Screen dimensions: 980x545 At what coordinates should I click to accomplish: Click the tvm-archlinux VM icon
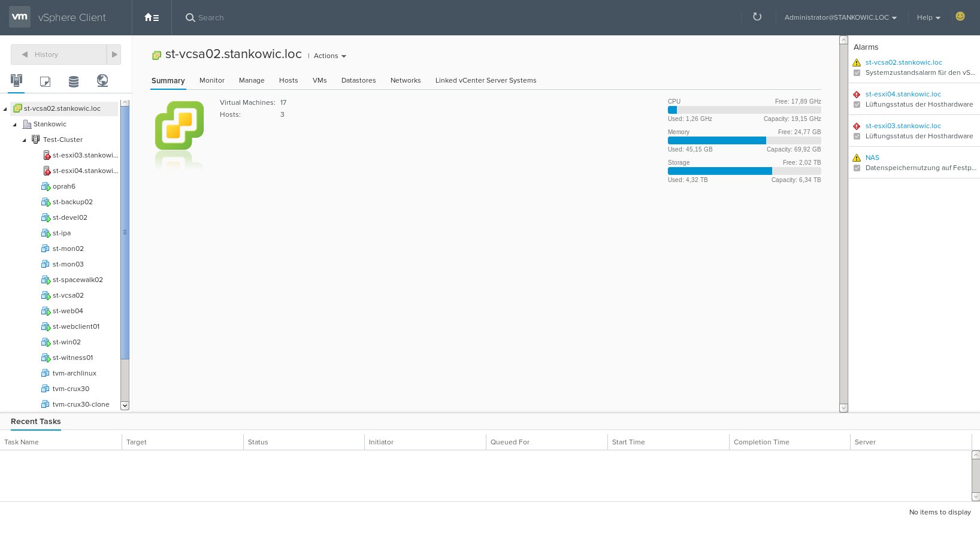[45, 373]
